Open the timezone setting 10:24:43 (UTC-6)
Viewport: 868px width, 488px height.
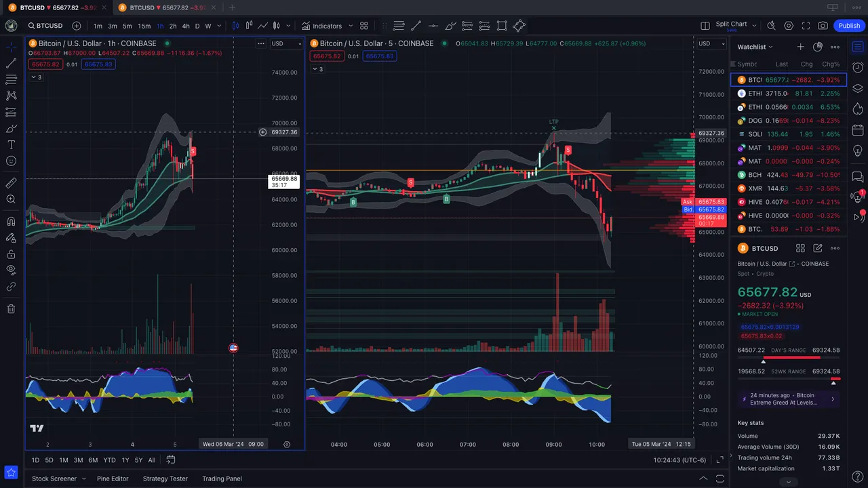(x=679, y=460)
